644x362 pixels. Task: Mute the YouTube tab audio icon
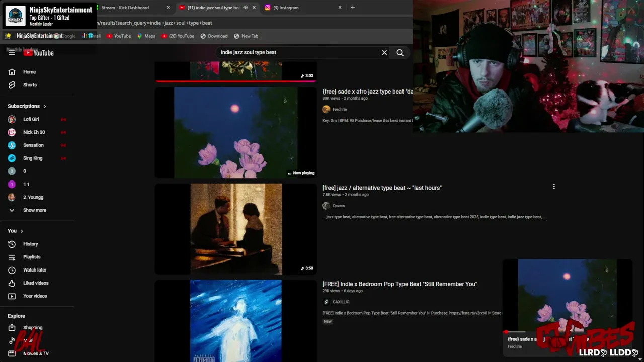tap(245, 8)
